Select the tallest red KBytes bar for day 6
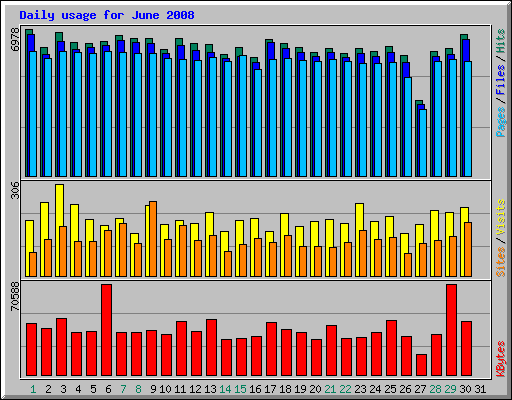 (106, 330)
